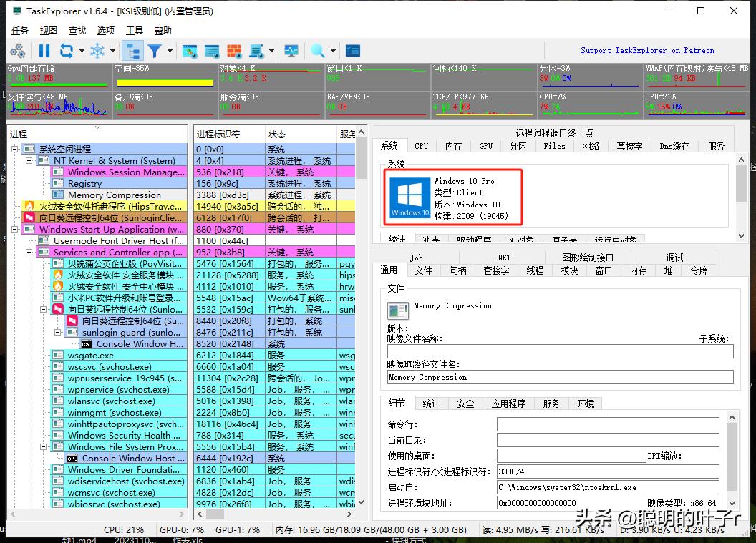Click the 命令行 input field in the details pane
This screenshot has width=756, height=543.
pos(609,423)
